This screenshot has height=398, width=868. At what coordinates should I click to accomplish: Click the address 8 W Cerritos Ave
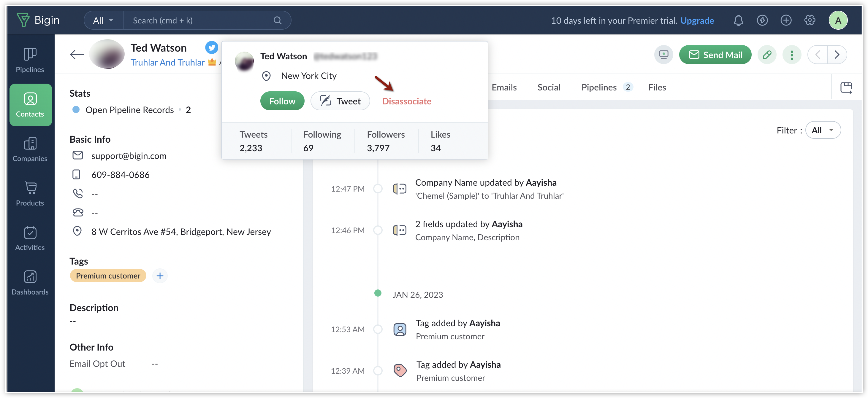click(x=181, y=231)
